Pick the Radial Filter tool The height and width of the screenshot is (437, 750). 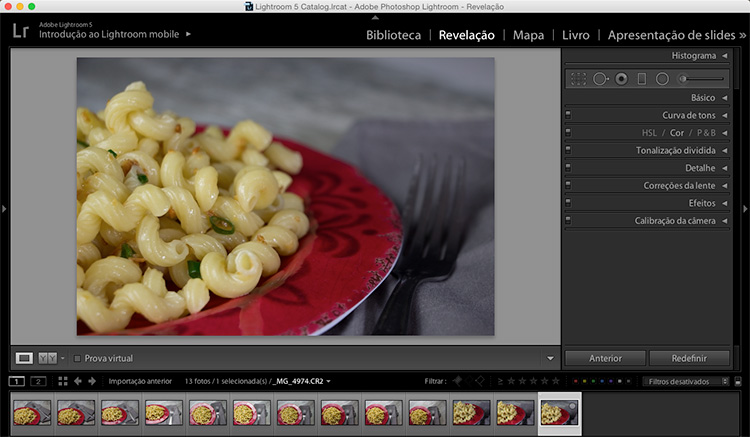[662, 78]
